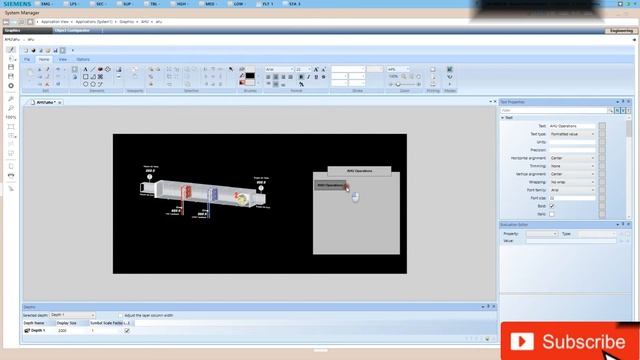Align text left in Format group
Screen dimensions: 640x360
268,77
